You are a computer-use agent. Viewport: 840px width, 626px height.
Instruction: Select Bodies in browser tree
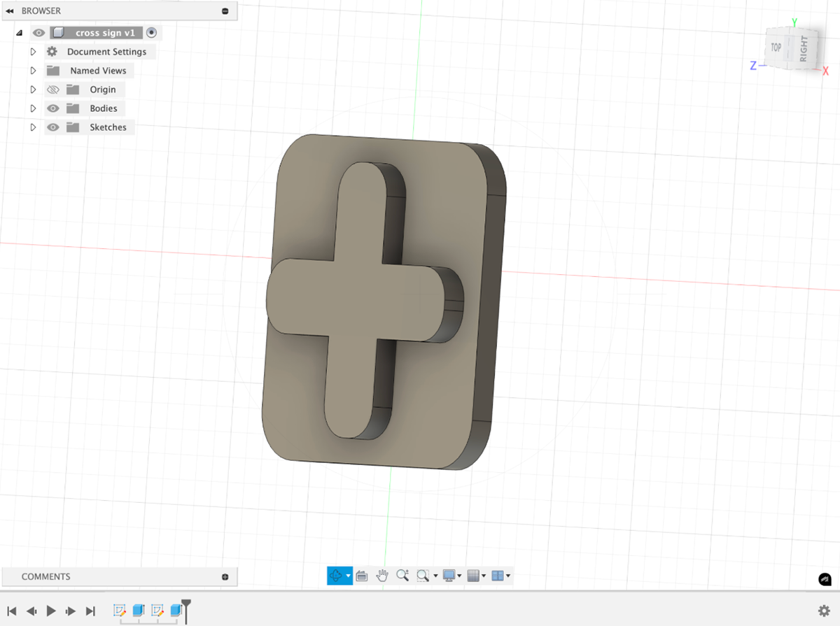point(104,108)
